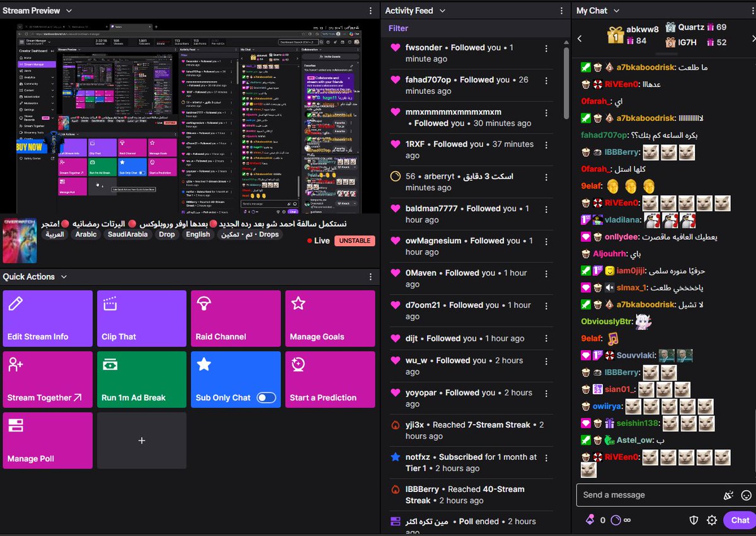This screenshot has width=756, height=536.
Task: Click username a7bkaboodrisk in the top chat message
Action: pos(646,67)
